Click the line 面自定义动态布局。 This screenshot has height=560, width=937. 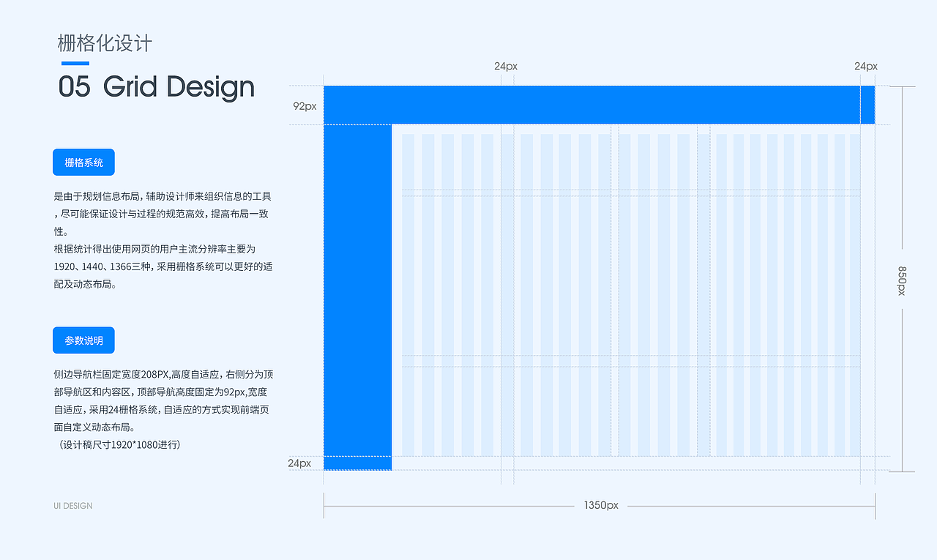pyautogui.click(x=94, y=427)
